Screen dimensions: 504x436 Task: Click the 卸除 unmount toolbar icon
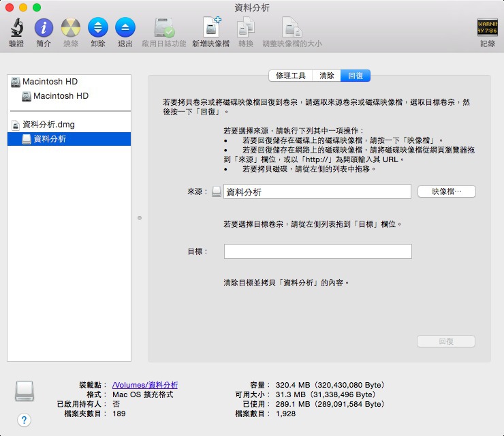click(97, 27)
